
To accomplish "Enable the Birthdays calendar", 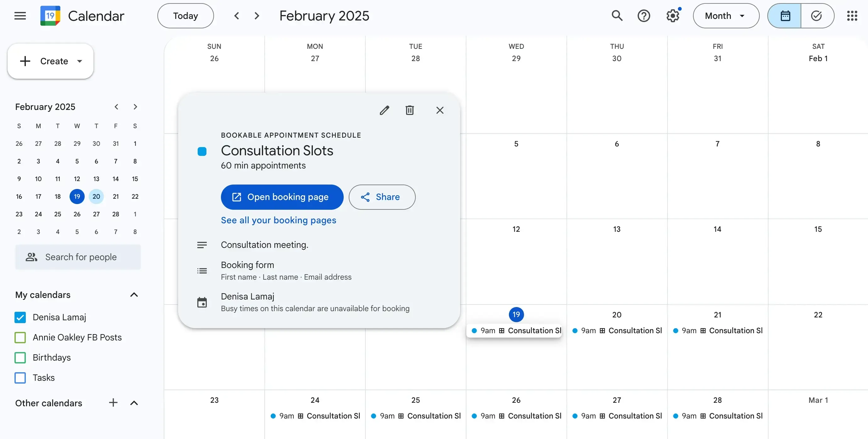I will pyautogui.click(x=20, y=357).
